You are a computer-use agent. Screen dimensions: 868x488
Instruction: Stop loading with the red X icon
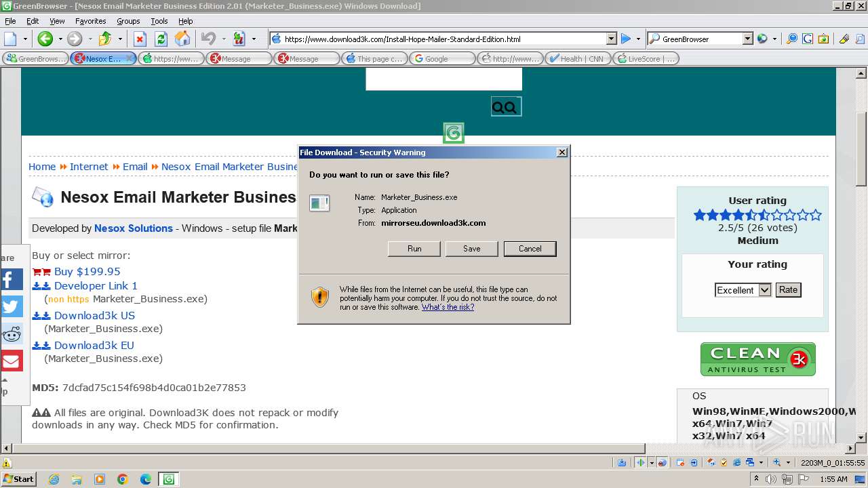(140, 39)
